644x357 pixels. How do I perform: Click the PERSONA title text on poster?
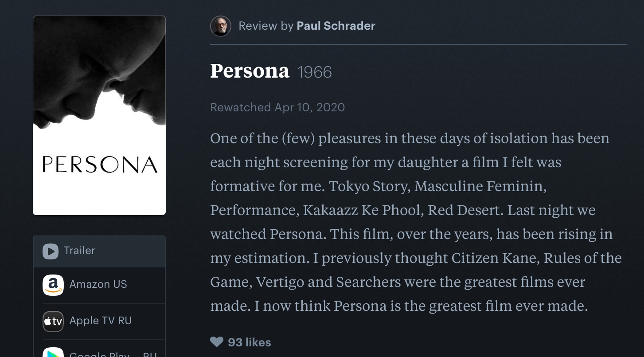100,165
